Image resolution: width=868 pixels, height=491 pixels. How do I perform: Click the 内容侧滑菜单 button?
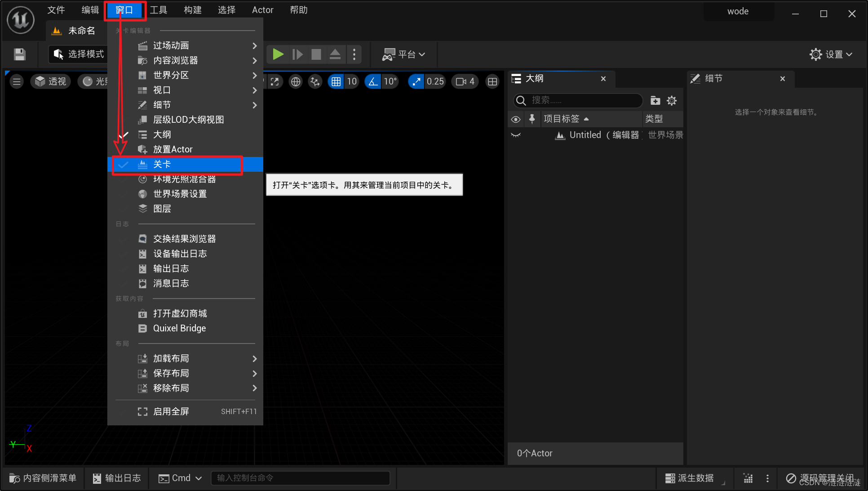click(43, 478)
